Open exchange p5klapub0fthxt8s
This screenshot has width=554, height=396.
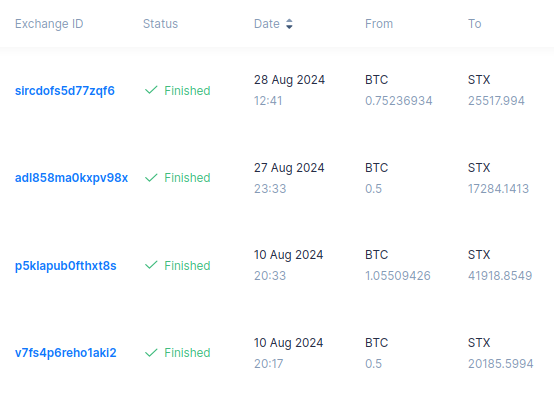coord(65,266)
